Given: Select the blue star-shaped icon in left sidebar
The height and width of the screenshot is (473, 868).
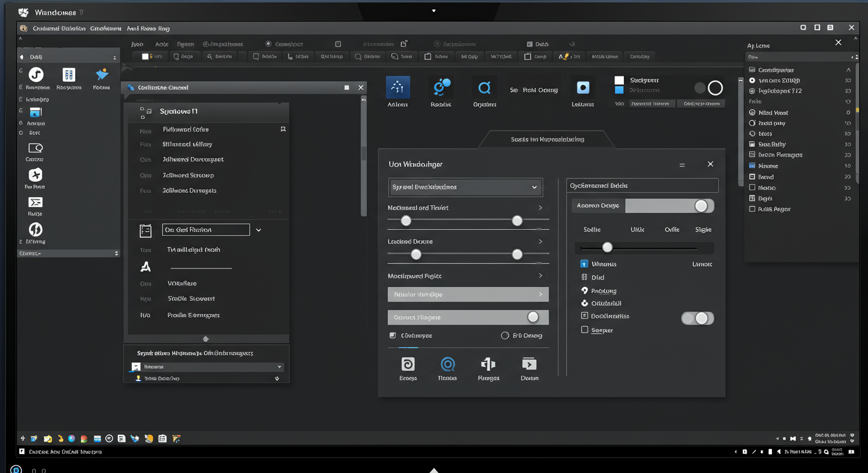Looking at the screenshot, I should pyautogui.click(x=102, y=75).
